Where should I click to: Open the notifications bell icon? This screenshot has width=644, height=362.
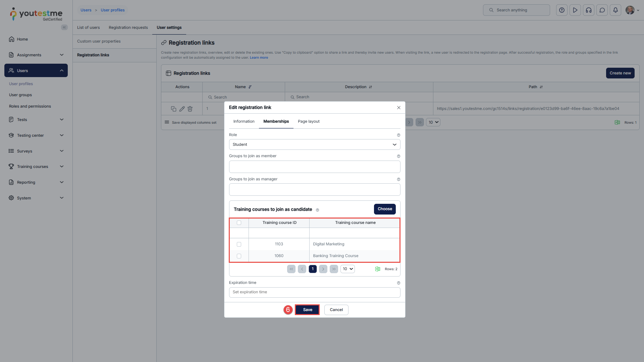click(615, 10)
